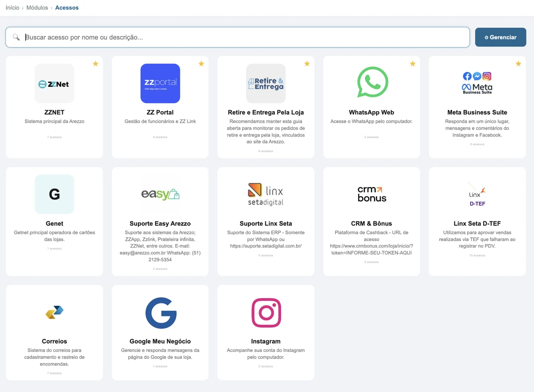Screen dimensions: 534x392
Task: Click the '9 acessos' count
Action: 160,137
